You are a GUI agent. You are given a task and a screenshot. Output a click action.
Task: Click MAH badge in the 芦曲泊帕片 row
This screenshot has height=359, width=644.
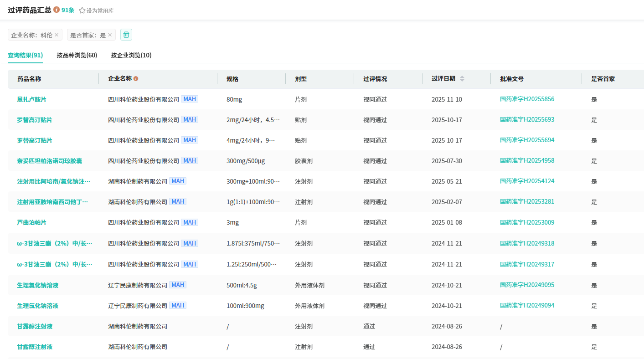tap(190, 222)
